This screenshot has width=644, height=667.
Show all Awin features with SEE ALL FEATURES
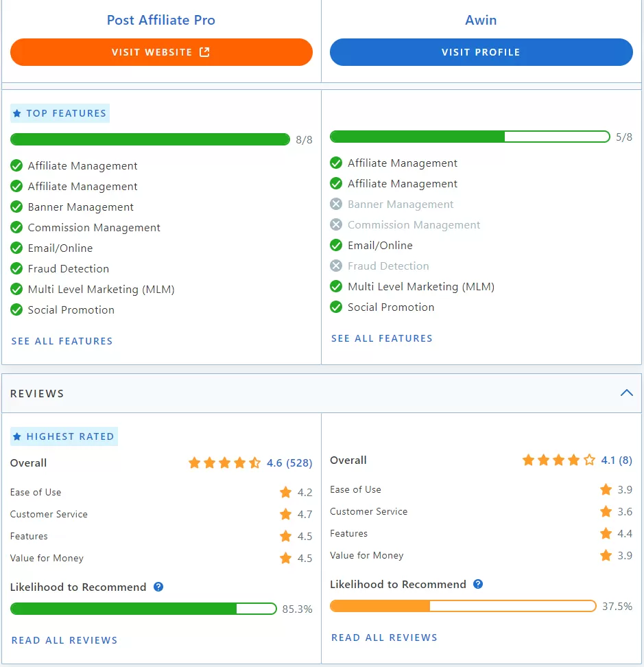[x=381, y=338]
